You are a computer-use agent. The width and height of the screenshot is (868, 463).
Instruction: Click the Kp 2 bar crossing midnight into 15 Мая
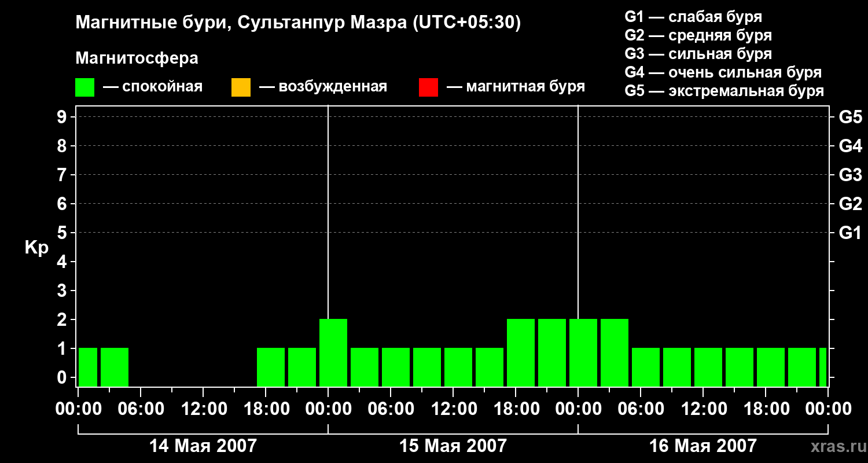(333, 353)
